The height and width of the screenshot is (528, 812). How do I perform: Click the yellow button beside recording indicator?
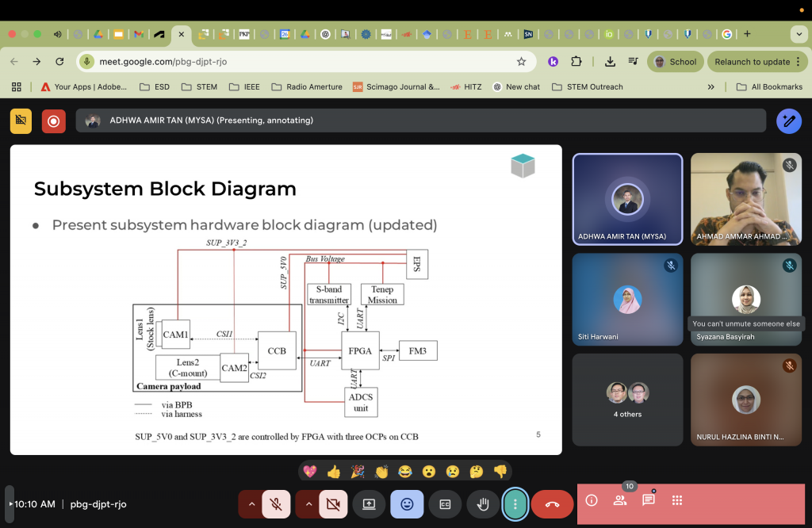(21, 121)
